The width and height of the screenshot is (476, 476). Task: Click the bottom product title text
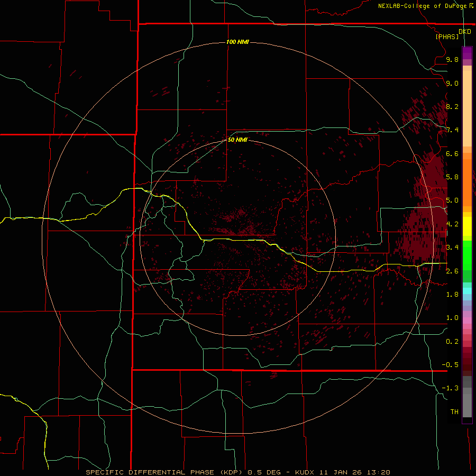point(237,472)
